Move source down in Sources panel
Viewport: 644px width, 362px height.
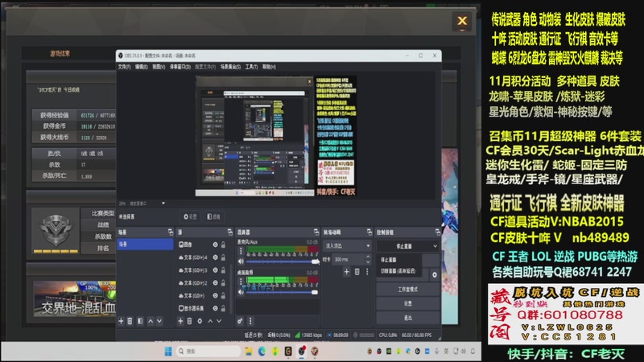(x=219, y=321)
